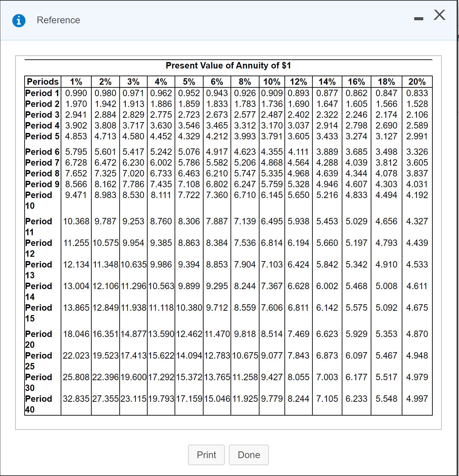Close the Reference dialog with the X
The width and height of the screenshot is (459, 476).
[439, 15]
